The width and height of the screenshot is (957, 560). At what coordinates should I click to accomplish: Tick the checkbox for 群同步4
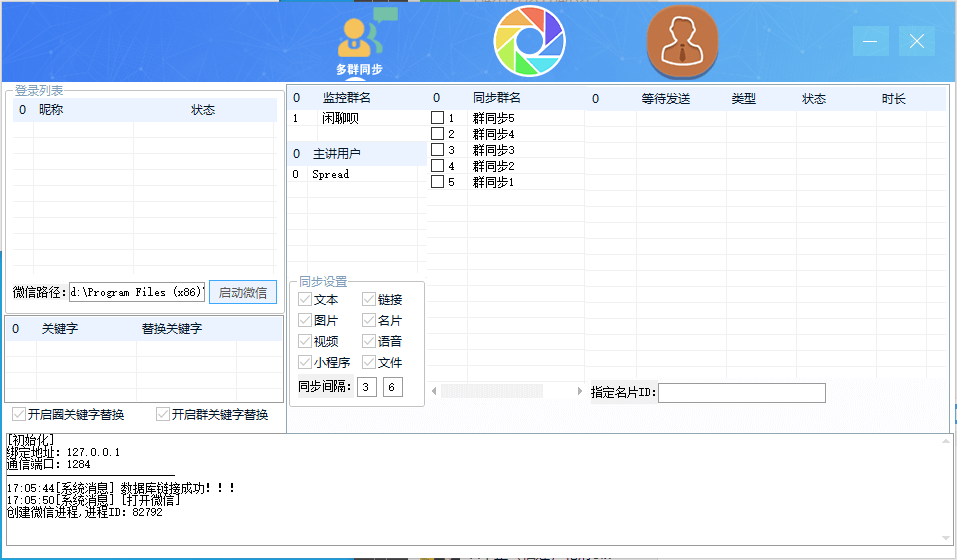tap(437, 134)
